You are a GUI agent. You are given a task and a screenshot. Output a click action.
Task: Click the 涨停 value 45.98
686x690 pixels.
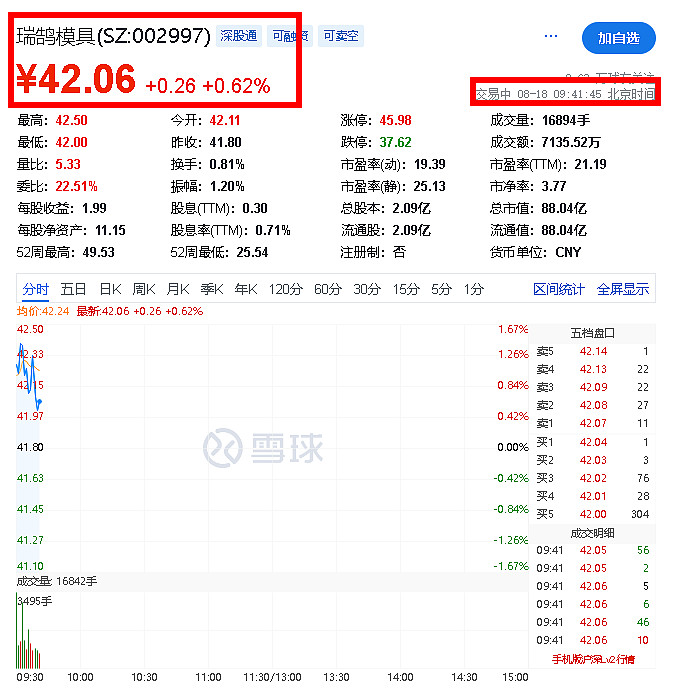[395, 120]
